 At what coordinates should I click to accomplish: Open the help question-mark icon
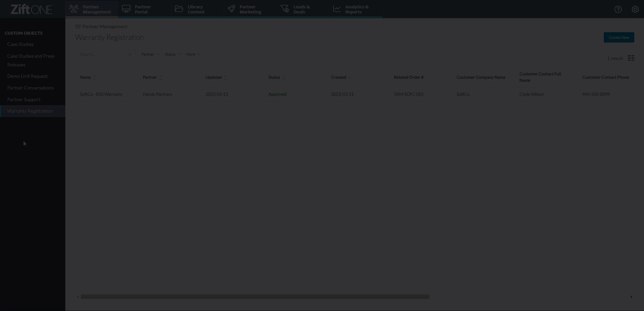click(618, 9)
